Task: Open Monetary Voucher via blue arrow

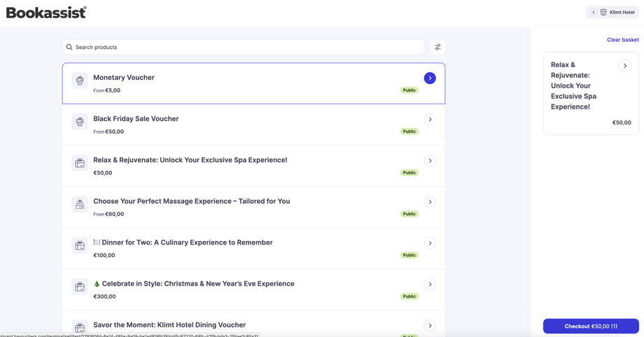Action: [x=430, y=78]
